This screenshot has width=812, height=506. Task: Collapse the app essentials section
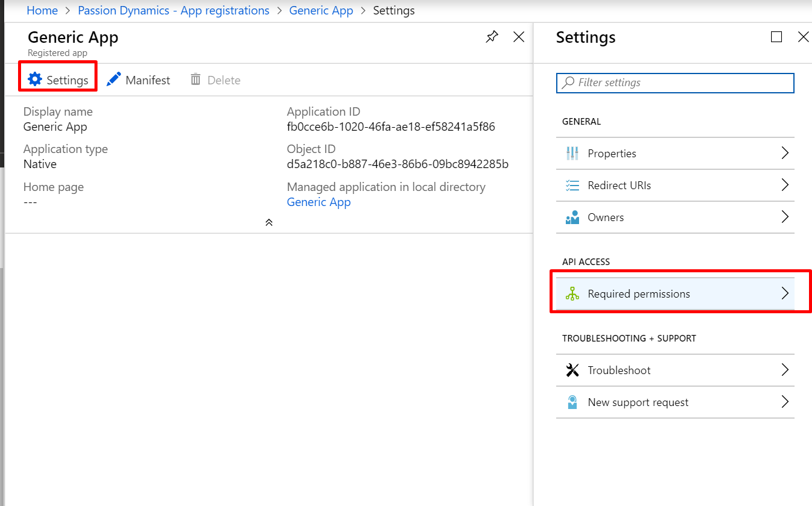point(269,222)
